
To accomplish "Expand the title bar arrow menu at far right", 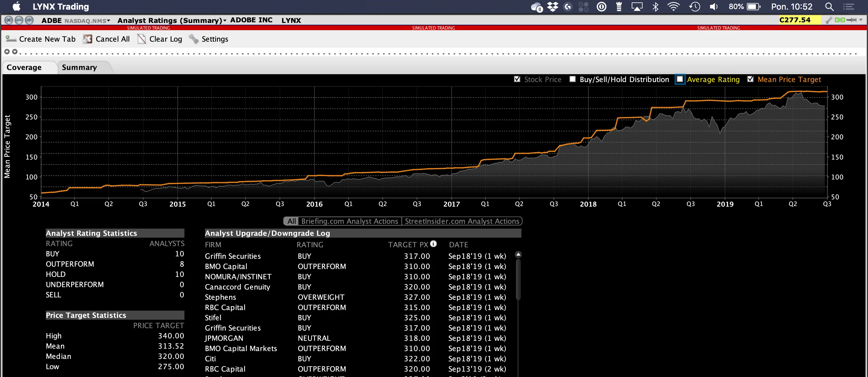I will coord(861,20).
